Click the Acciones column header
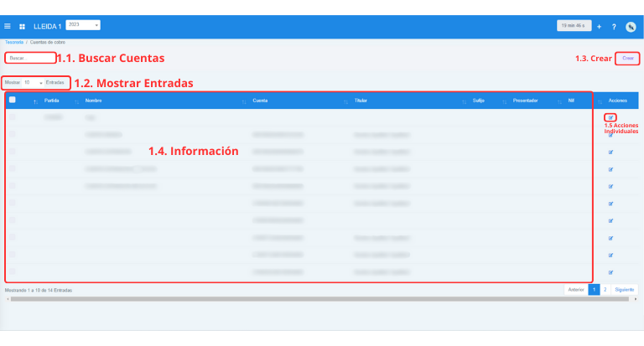 pyautogui.click(x=618, y=101)
